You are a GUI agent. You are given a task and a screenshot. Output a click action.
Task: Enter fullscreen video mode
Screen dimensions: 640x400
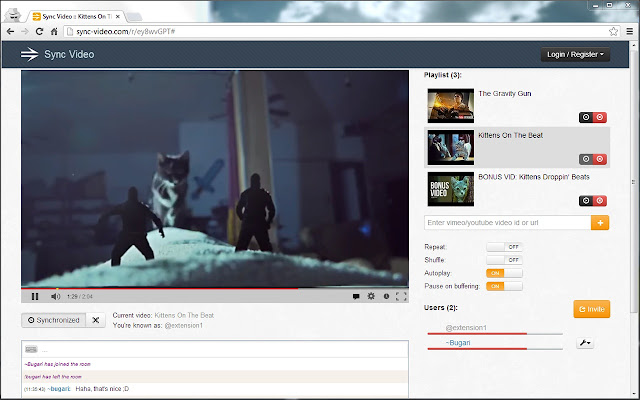point(401,297)
